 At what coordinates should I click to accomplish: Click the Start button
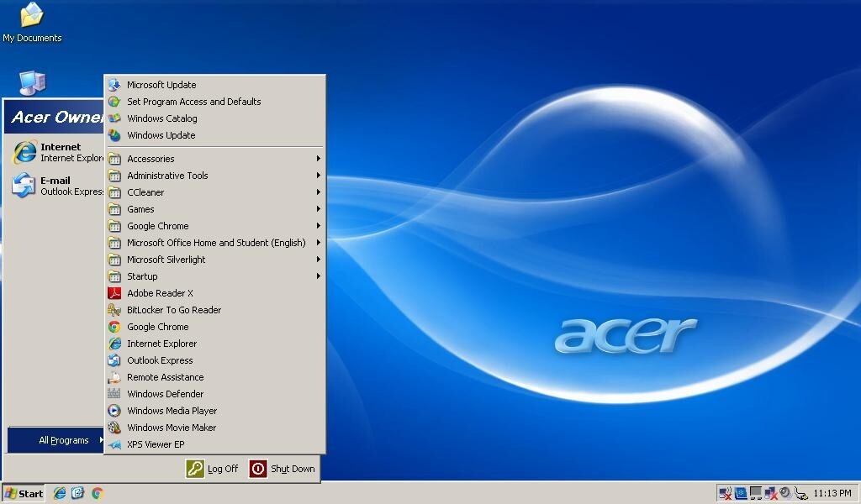[x=23, y=494]
